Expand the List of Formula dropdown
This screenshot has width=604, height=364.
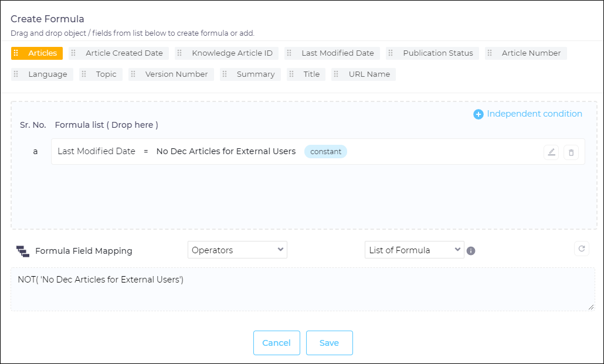(414, 250)
